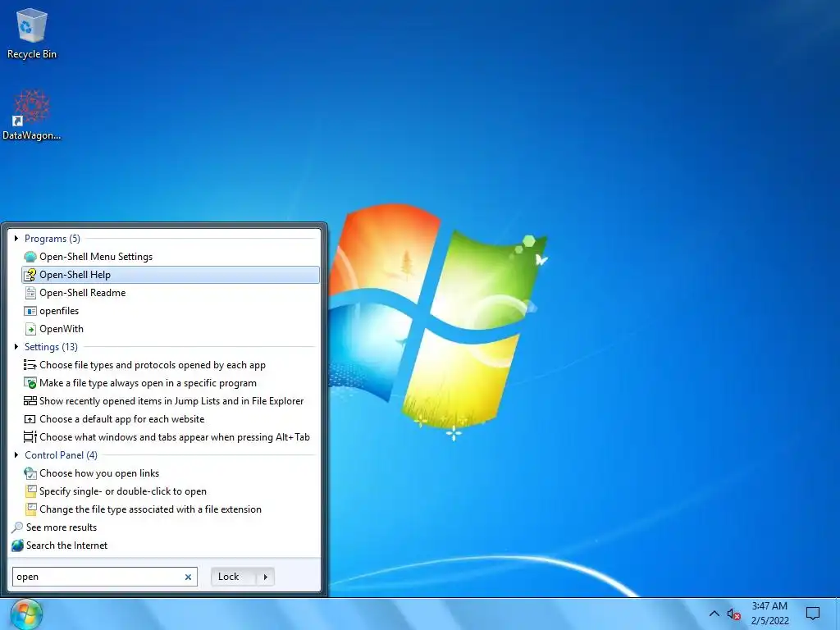This screenshot has height=630, width=840.
Task: Select 'Choose what windows and tabs appear' Alt+Tab
Action: click(x=171, y=437)
